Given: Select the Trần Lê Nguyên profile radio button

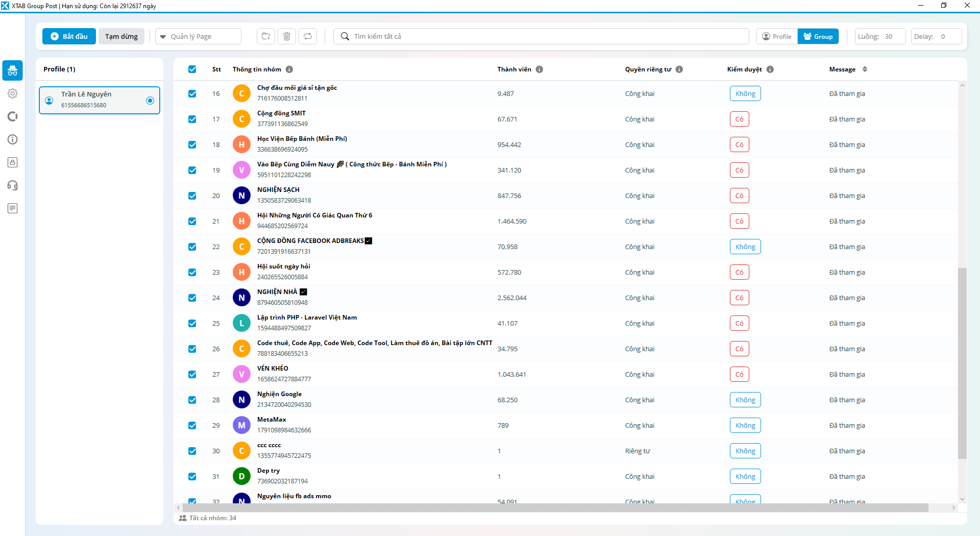Looking at the screenshot, I should click(x=150, y=100).
